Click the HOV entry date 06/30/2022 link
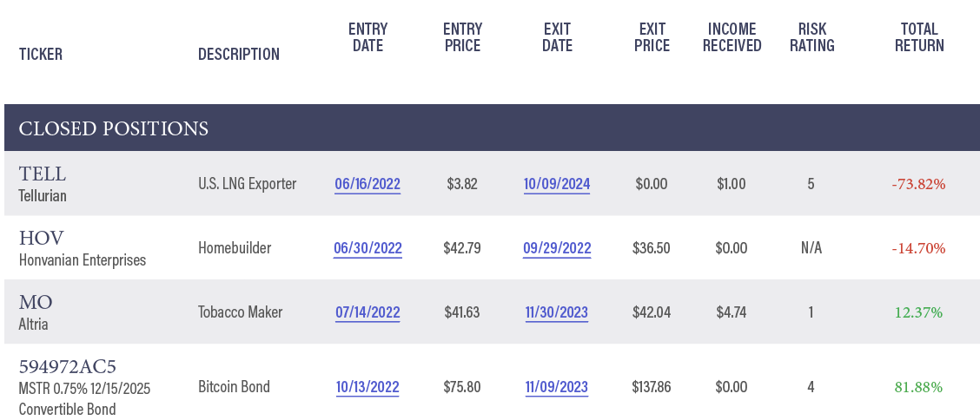 click(x=367, y=248)
